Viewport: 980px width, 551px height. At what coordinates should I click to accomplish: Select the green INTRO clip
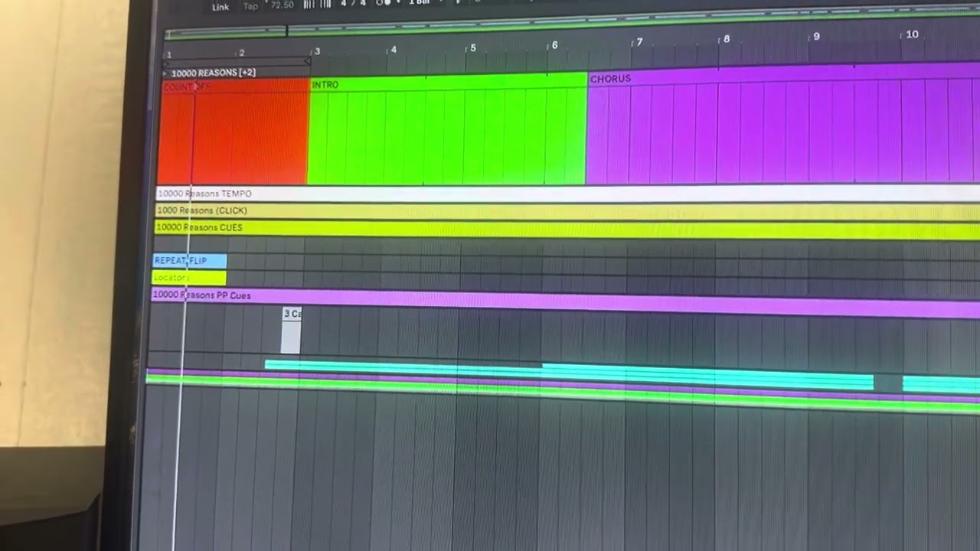pos(447,130)
